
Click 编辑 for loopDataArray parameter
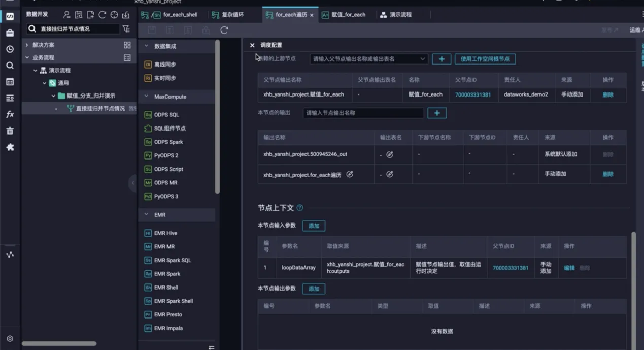(x=569, y=268)
